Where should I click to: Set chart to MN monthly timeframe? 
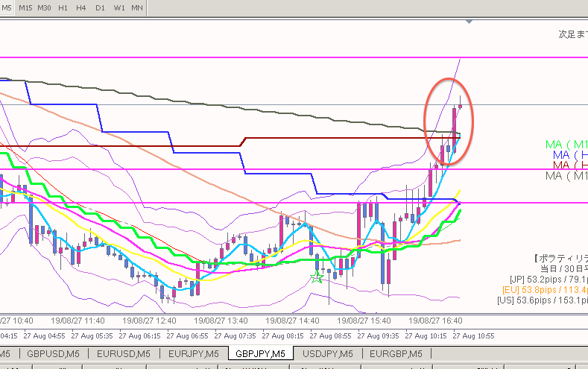(x=137, y=7)
